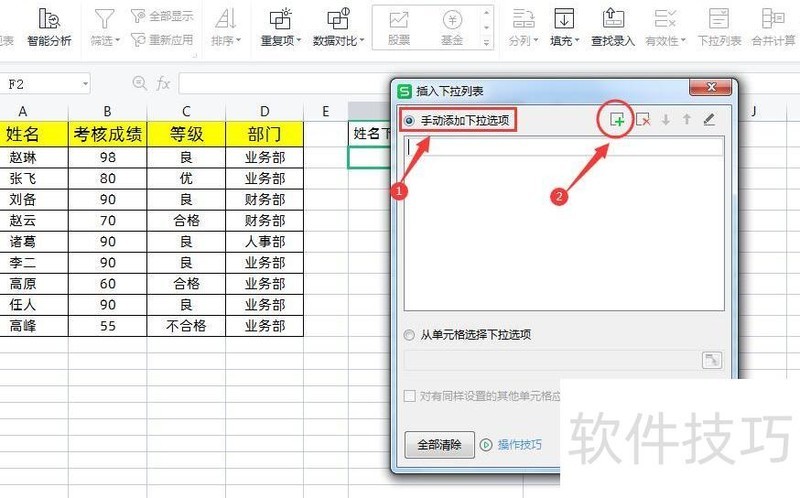Select the 考核成绩 header cell
Screen dimensions: 800x498
click(107, 134)
